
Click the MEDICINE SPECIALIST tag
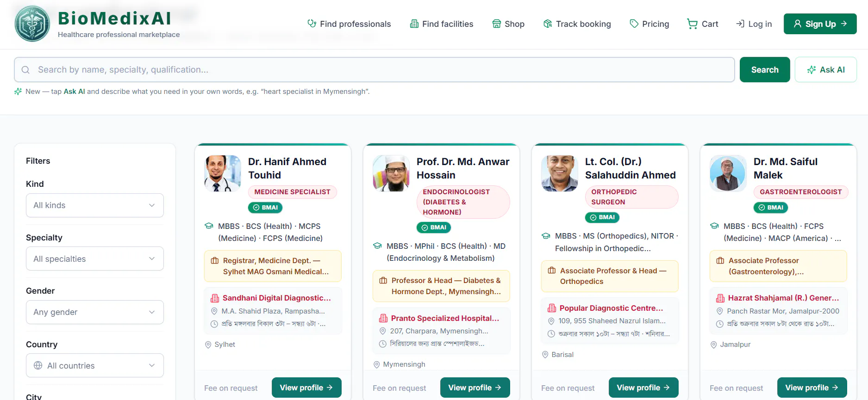click(x=293, y=192)
